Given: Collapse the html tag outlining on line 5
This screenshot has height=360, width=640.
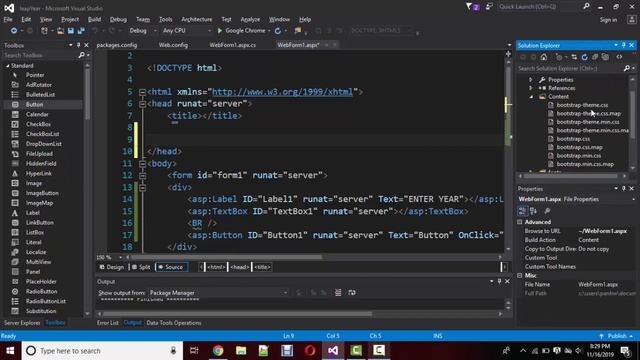Looking at the screenshot, I should pos(142,92).
